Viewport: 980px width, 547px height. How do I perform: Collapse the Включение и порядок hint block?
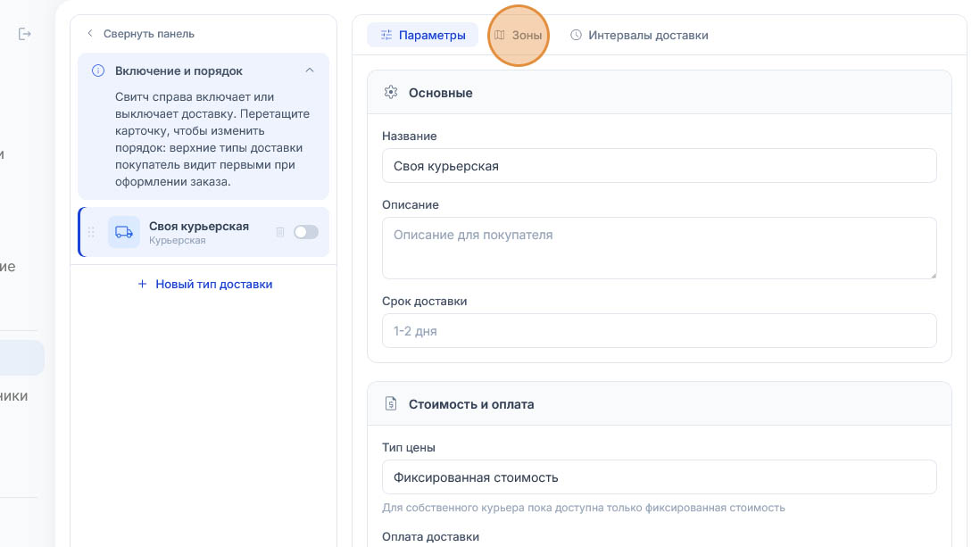[310, 70]
